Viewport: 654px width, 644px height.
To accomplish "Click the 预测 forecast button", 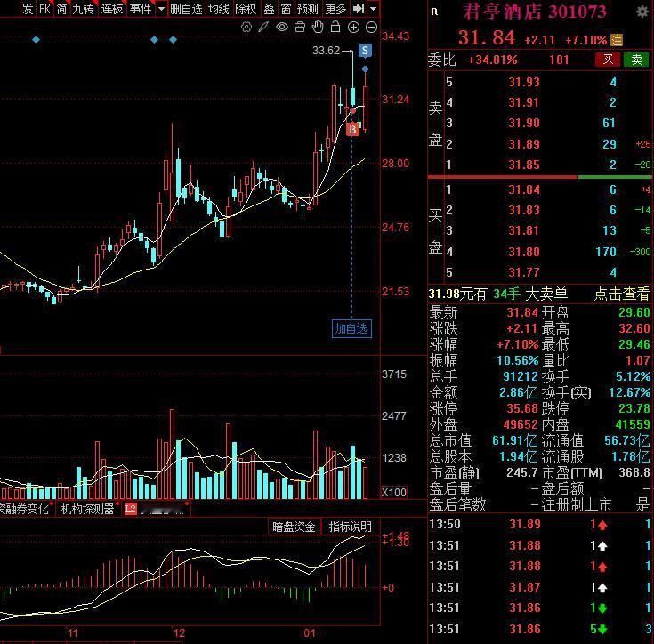I will pos(307,8).
